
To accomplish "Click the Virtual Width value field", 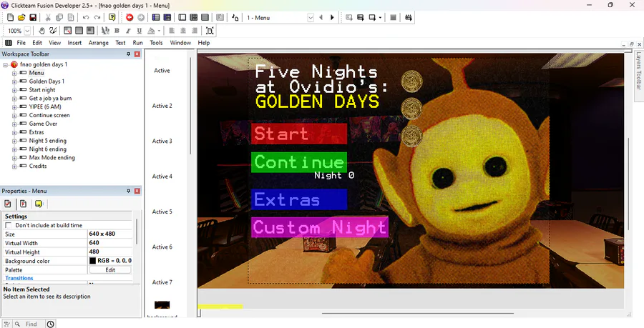I will pyautogui.click(x=110, y=243).
